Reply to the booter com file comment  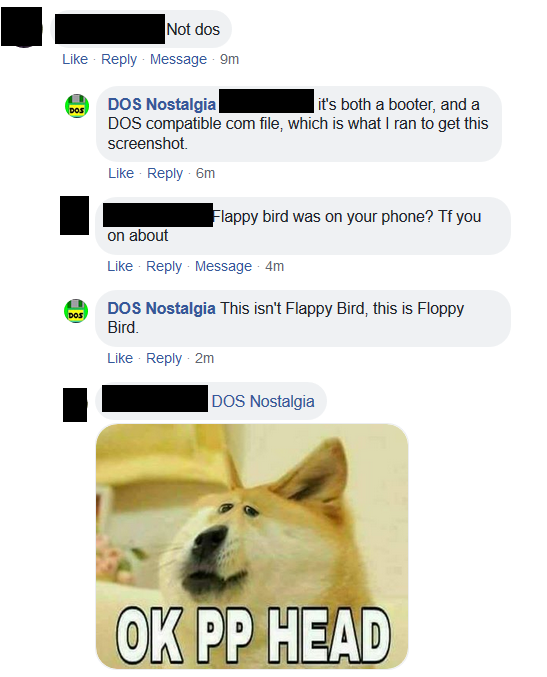(x=165, y=173)
